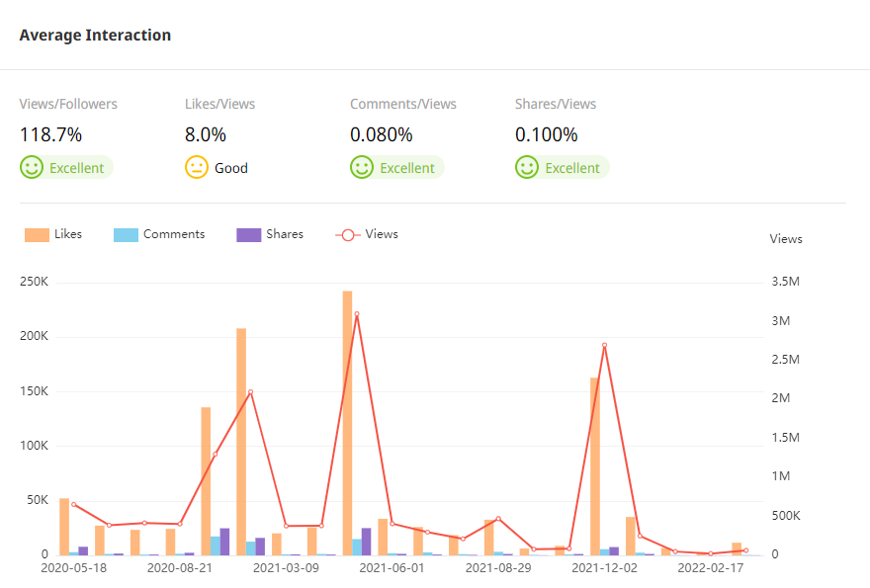The height and width of the screenshot is (588, 870).
Task: Click the Comments/Views metric label
Action: (x=403, y=104)
